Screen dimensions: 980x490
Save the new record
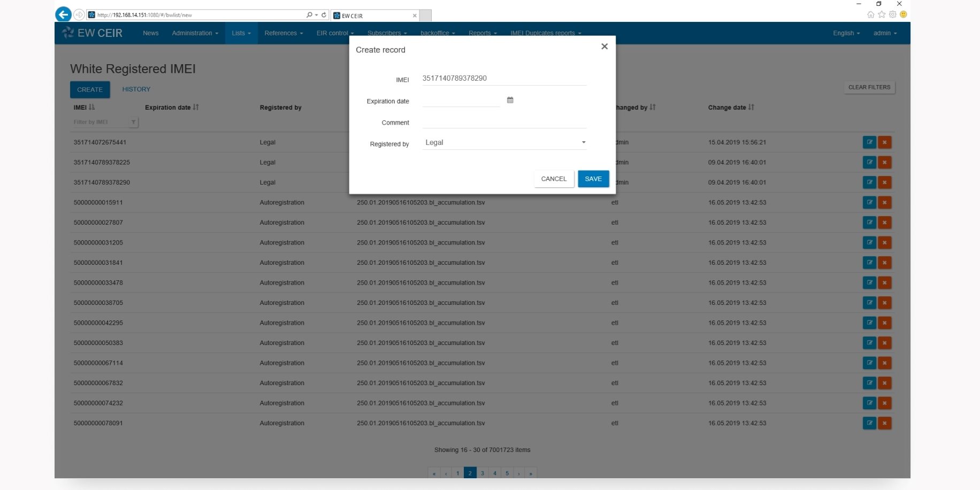click(593, 179)
